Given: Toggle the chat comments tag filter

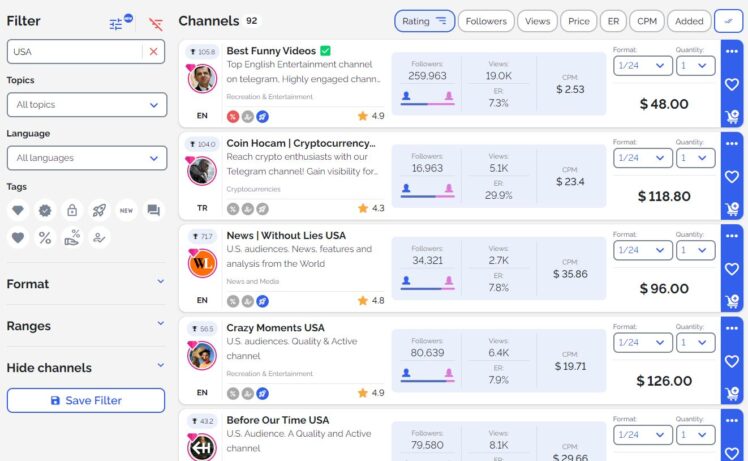Looking at the screenshot, I should point(154,210).
